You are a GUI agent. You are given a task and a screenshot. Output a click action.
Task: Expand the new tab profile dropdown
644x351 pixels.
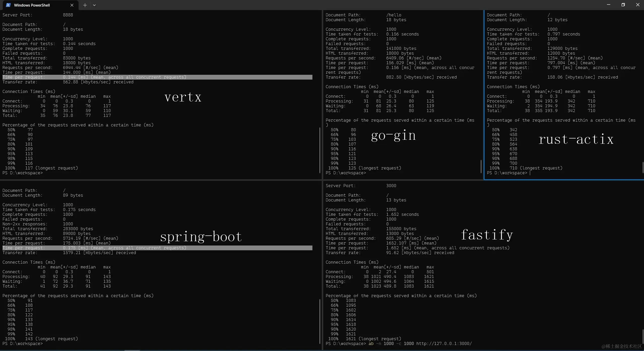(94, 5)
